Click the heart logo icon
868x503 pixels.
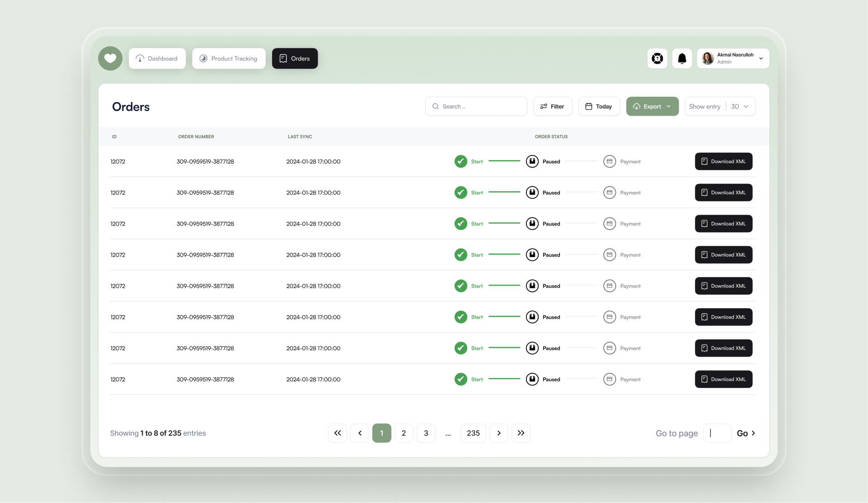[x=110, y=58]
